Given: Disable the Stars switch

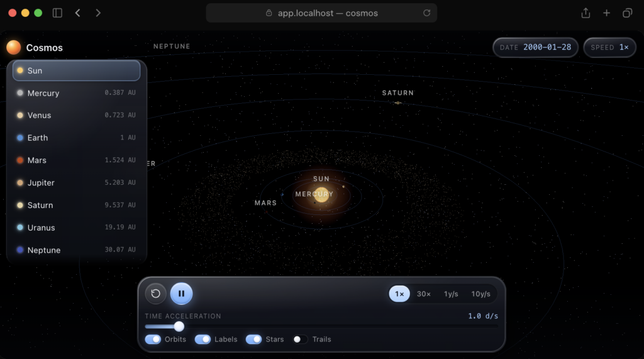Looking at the screenshot, I should click(253, 340).
